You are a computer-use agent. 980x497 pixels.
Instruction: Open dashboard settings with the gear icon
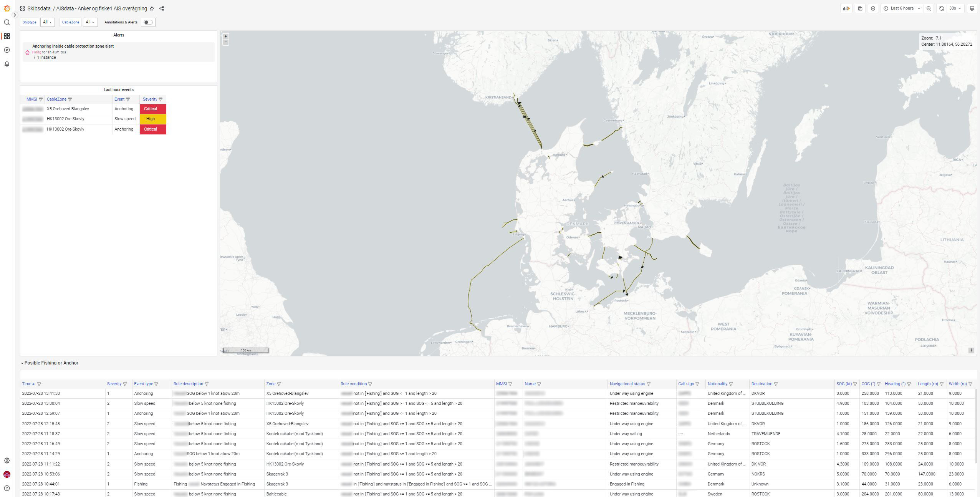[872, 8]
